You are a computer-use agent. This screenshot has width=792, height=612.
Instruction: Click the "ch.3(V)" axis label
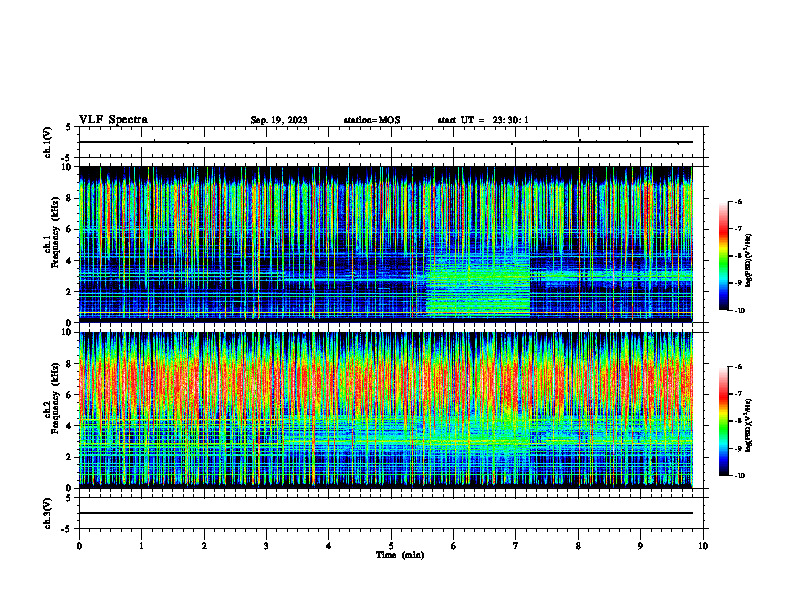(x=47, y=513)
